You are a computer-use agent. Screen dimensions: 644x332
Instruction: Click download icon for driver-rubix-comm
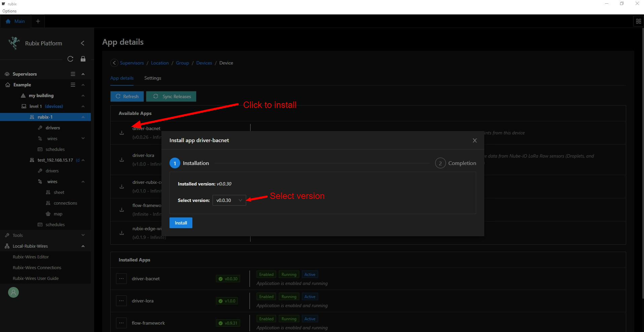[x=122, y=186]
